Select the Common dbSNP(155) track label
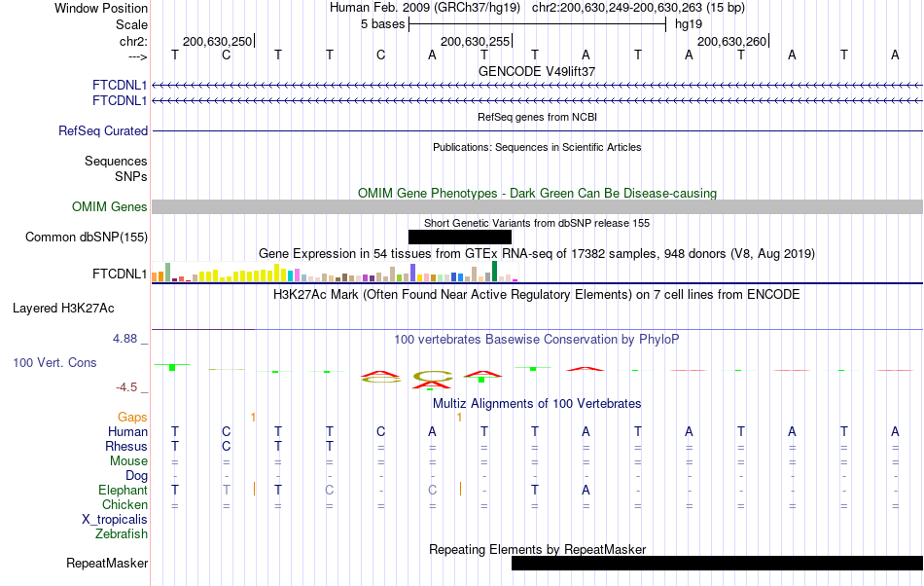 tap(86, 237)
